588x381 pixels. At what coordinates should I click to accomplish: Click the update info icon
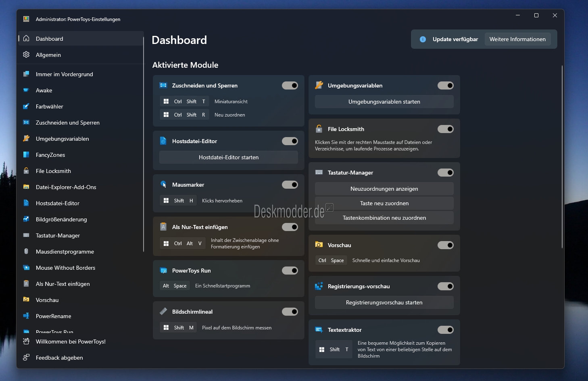point(423,39)
